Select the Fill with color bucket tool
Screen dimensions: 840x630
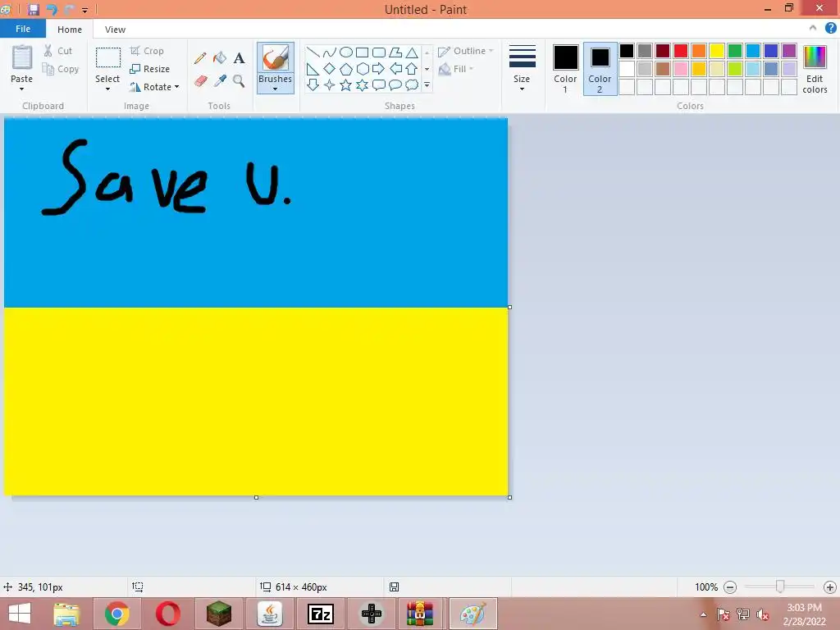coord(220,58)
